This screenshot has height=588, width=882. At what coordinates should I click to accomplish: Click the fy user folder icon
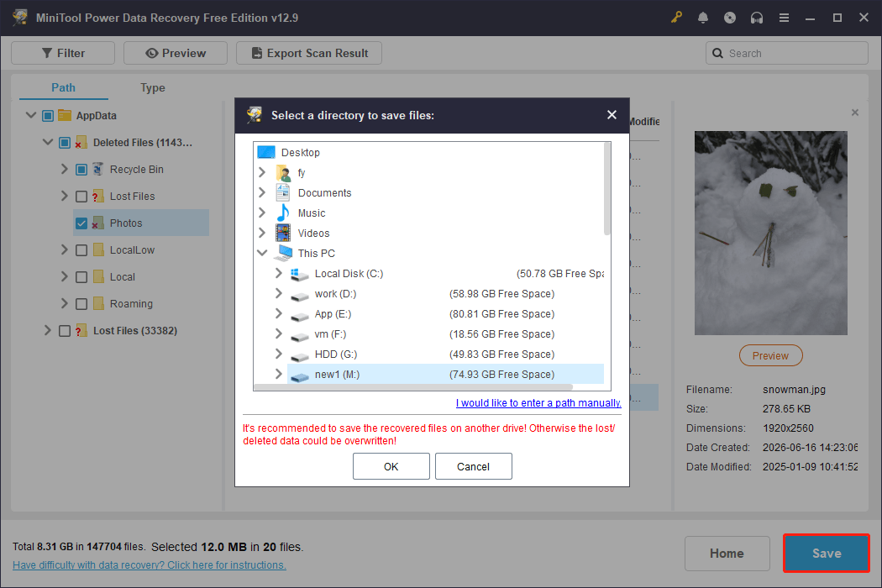(x=284, y=172)
